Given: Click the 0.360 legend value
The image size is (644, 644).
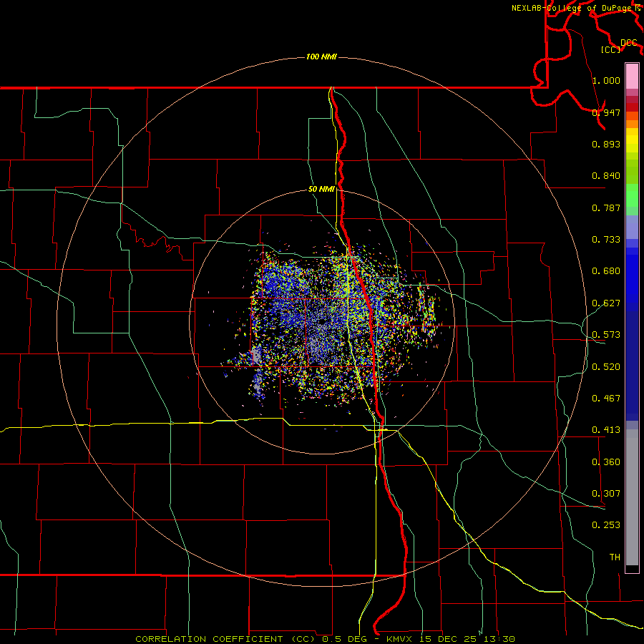Looking at the screenshot, I should click(606, 462).
